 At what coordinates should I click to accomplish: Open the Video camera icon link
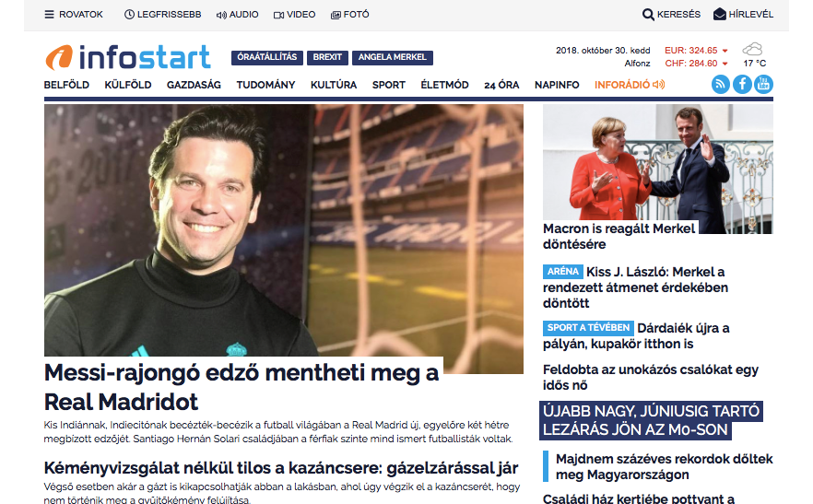278,15
